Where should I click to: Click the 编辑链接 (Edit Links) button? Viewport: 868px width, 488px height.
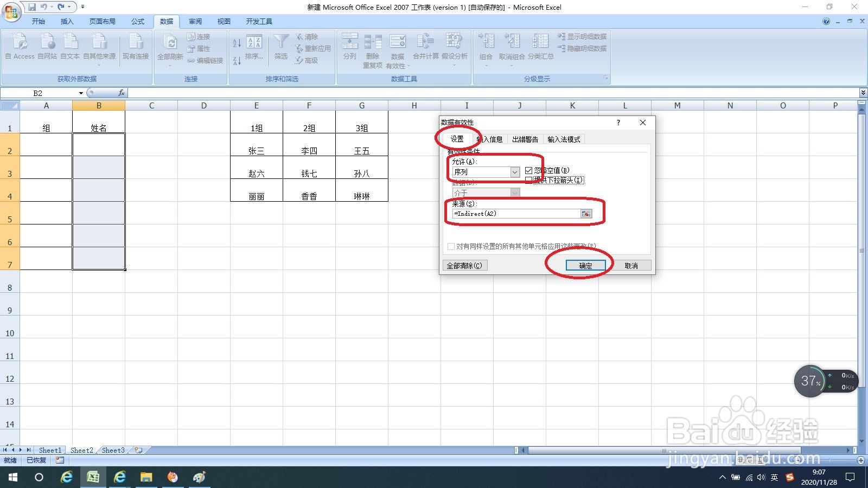(x=205, y=60)
